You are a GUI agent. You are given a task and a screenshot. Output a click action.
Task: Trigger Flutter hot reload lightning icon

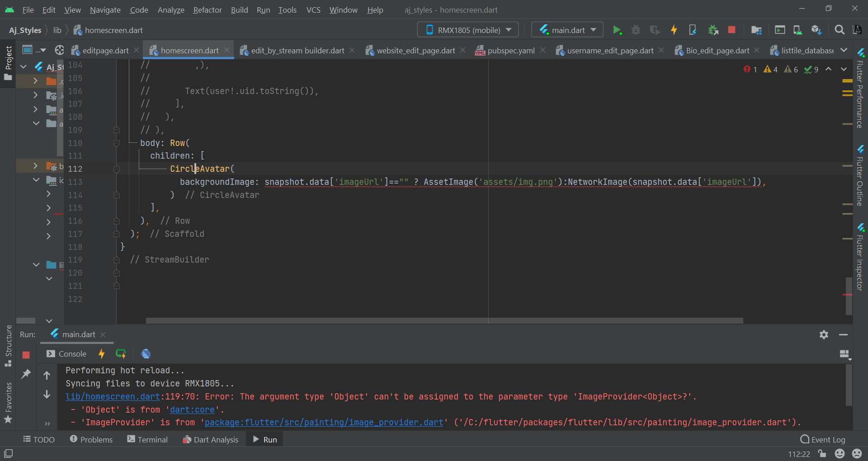674,30
